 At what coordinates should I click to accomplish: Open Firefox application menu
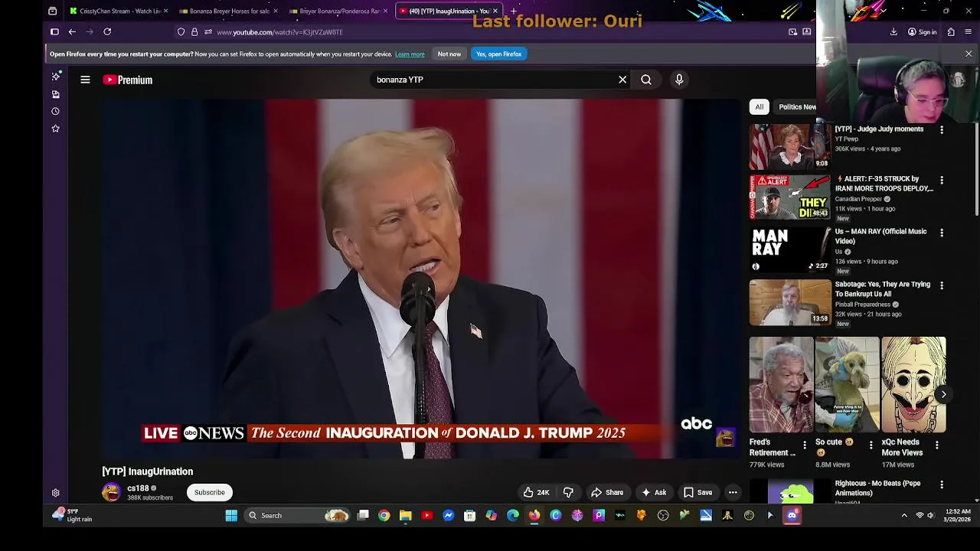coord(969,32)
